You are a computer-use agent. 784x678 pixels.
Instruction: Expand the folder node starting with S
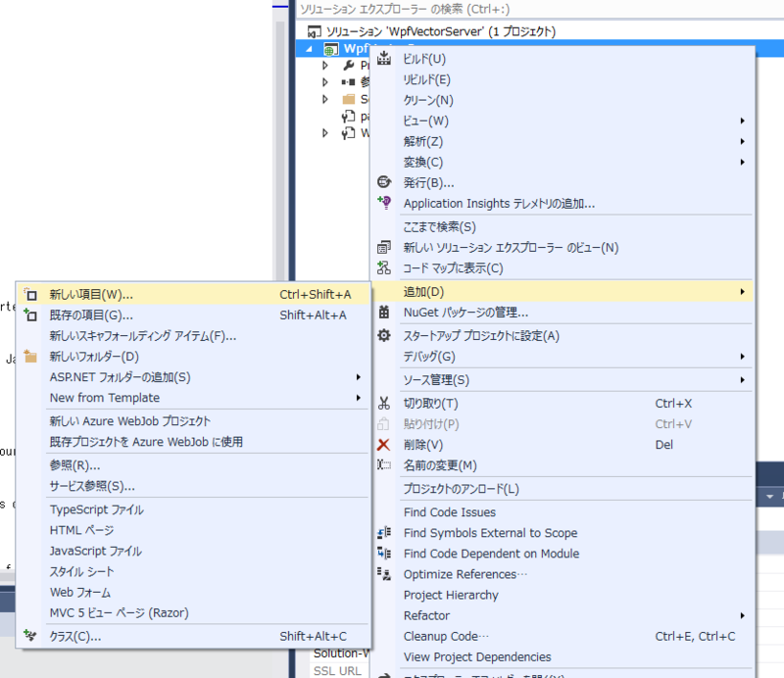pos(325,99)
